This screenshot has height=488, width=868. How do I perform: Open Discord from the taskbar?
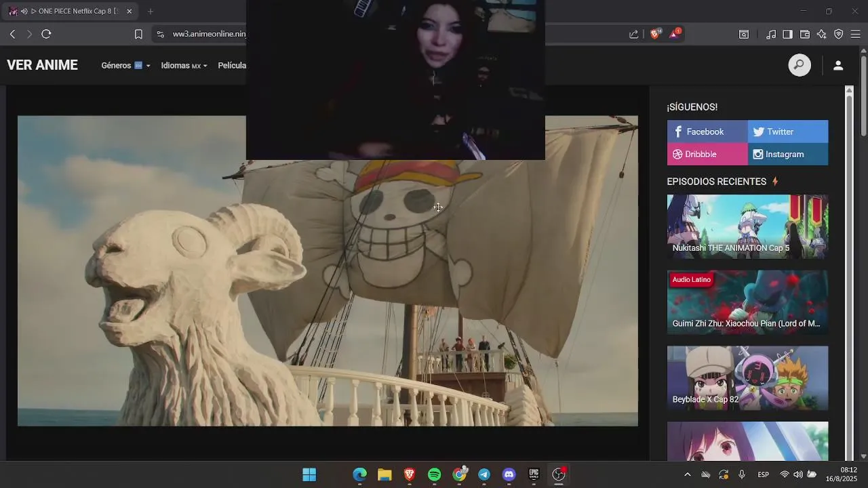pyautogui.click(x=509, y=474)
